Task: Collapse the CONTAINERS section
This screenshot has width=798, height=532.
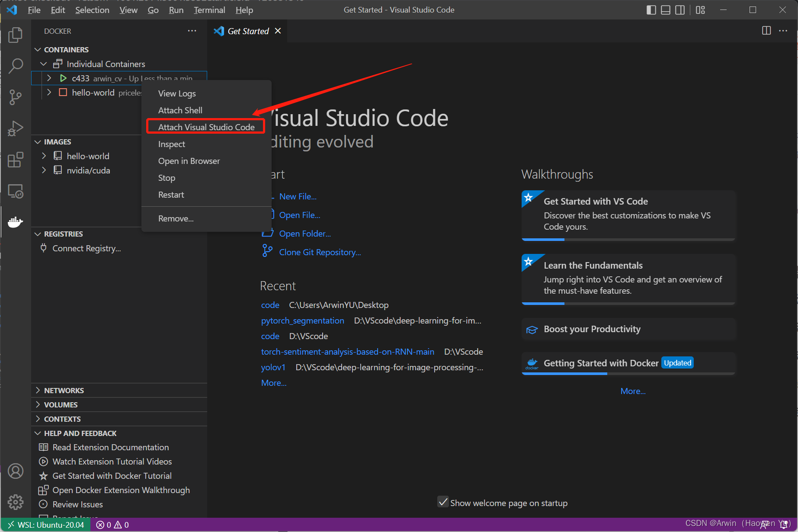Action: click(38, 50)
